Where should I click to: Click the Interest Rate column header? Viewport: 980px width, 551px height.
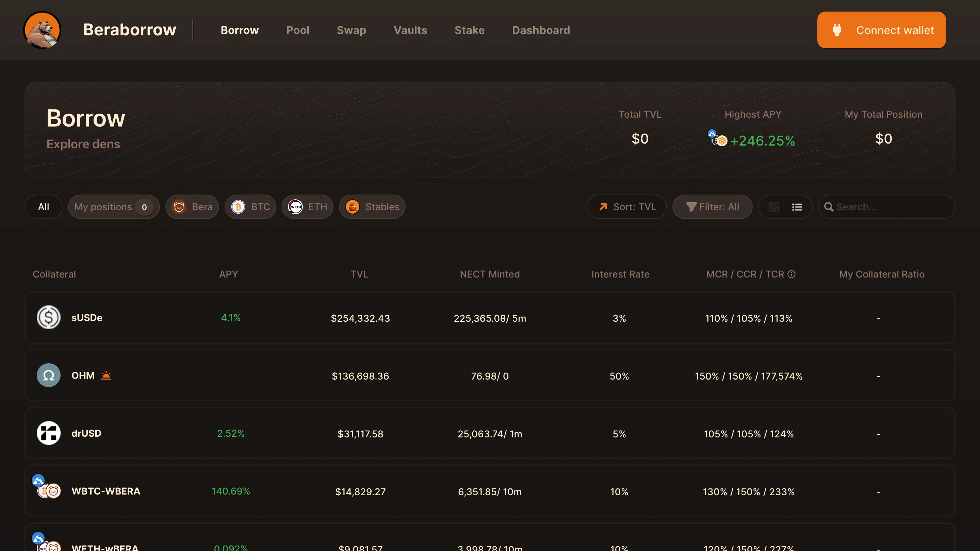(620, 274)
